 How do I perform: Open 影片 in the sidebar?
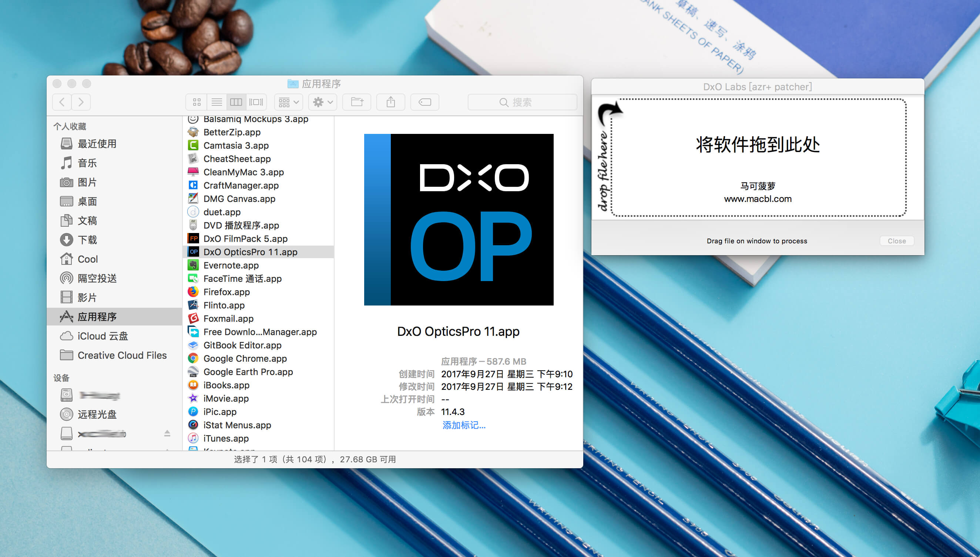click(x=114, y=298)
